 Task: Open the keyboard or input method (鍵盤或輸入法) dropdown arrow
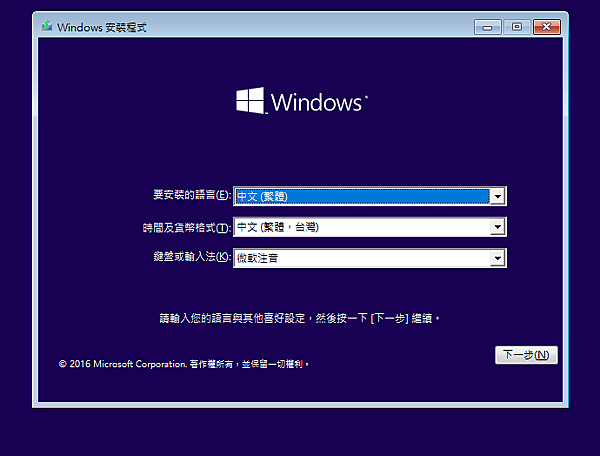point(497,258)
